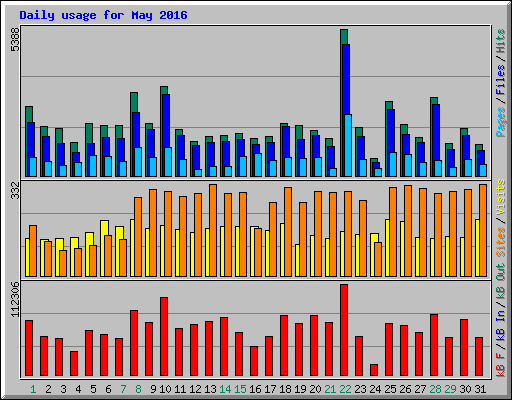Click the yellow Visits bar for day 19
This screenshot has width=512, height=400.
point(297,260)
